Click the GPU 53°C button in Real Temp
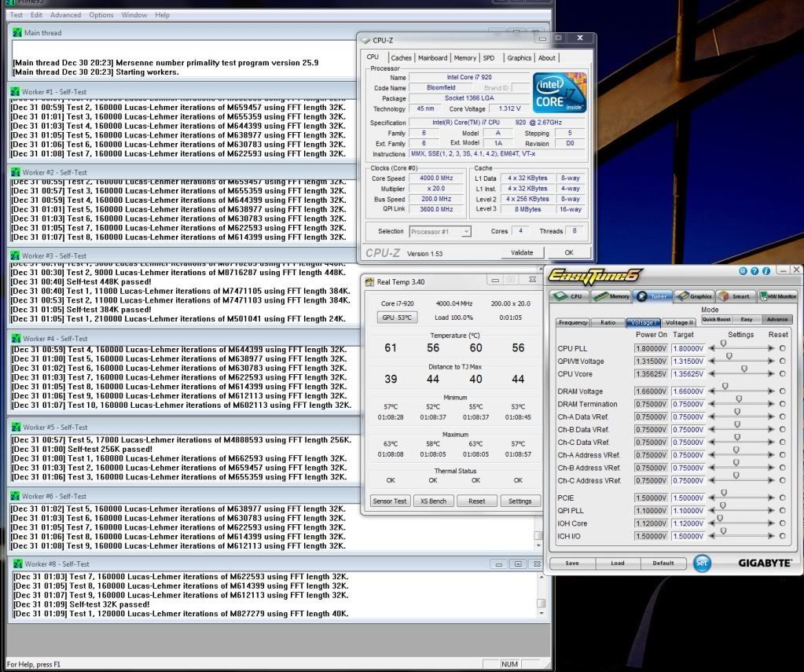Viewport: 804px width, 672px height. pyautogui.click(x=397, y=318)
